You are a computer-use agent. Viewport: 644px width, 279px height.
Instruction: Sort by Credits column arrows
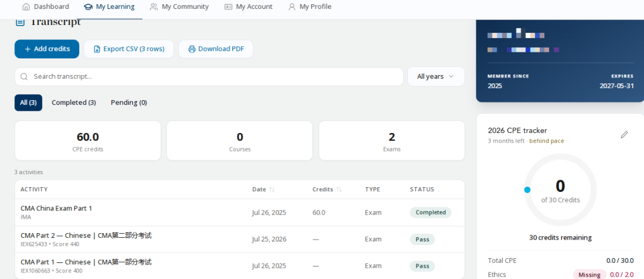339,190
